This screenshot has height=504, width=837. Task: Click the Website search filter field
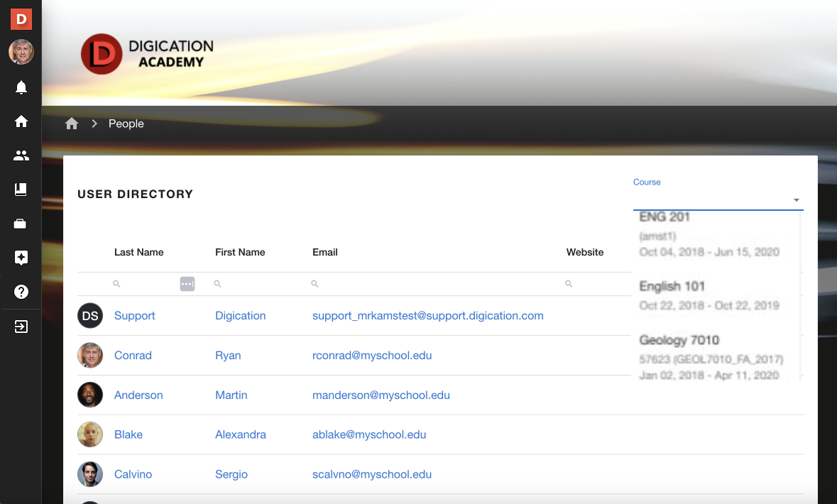(x=597, y=284)
